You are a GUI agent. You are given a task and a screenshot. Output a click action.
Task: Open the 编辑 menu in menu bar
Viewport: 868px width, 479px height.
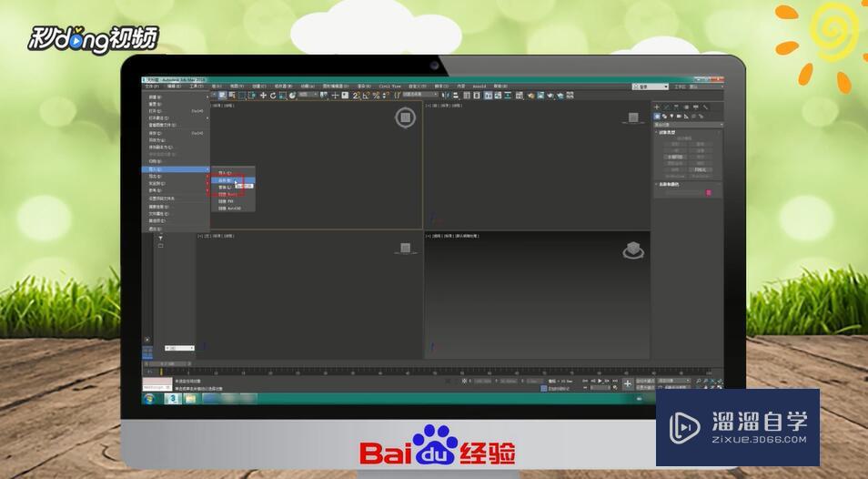174,87
